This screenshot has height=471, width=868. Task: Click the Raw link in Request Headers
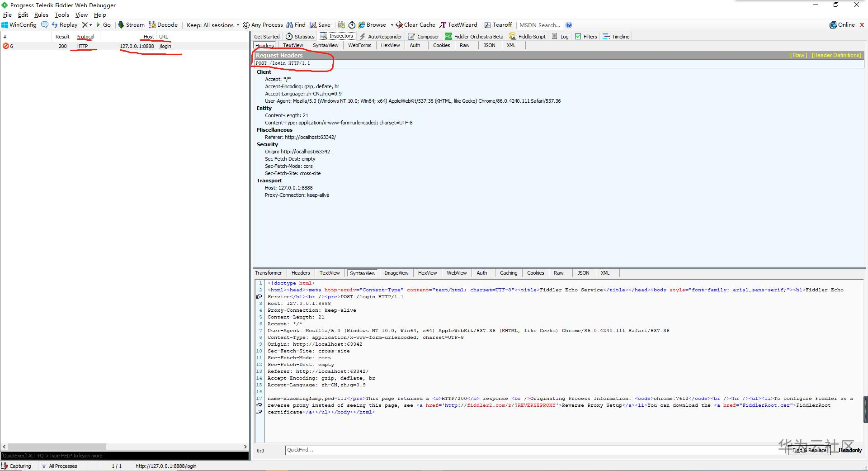tap(798, 55)
